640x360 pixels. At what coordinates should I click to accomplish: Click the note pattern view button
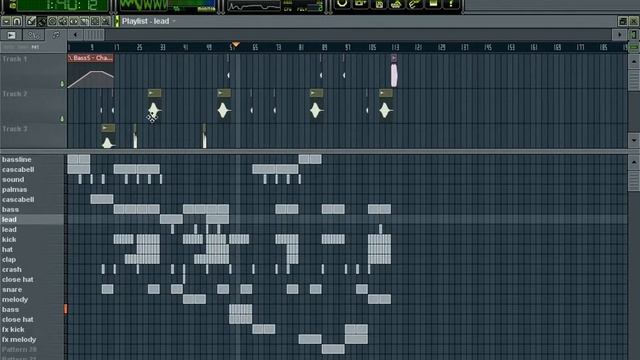point(55,35)
